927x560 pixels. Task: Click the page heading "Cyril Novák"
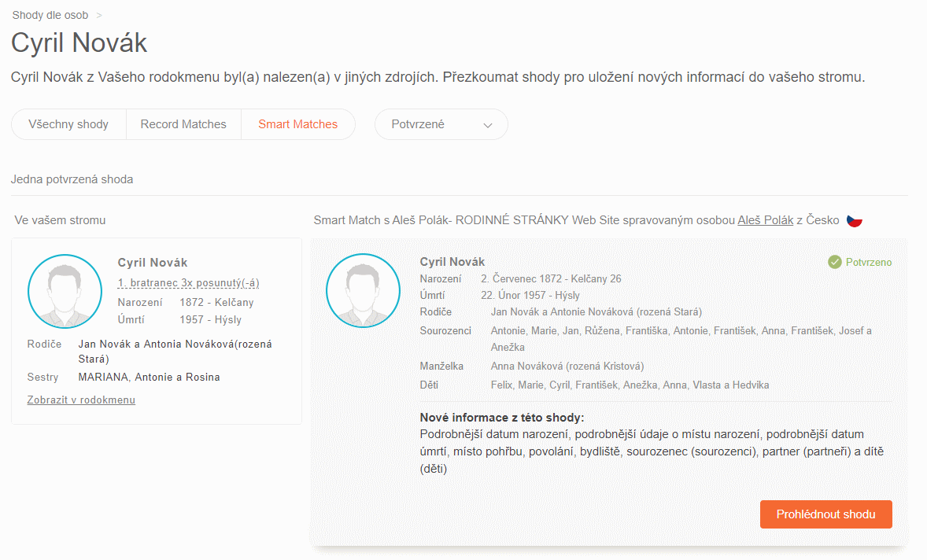tap(79, 43)
